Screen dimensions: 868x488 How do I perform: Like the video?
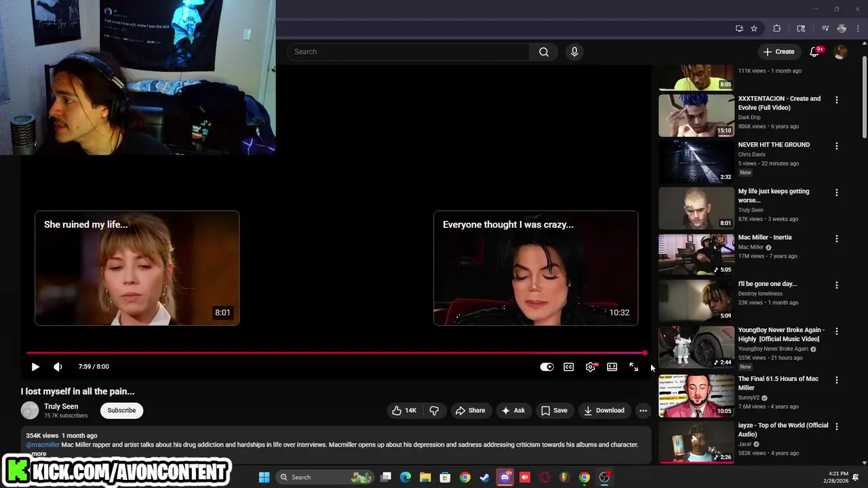(404, 410)
